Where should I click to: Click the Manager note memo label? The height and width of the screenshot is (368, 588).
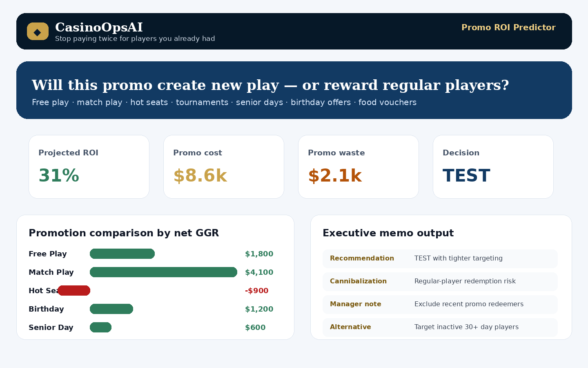pos(356,304)
